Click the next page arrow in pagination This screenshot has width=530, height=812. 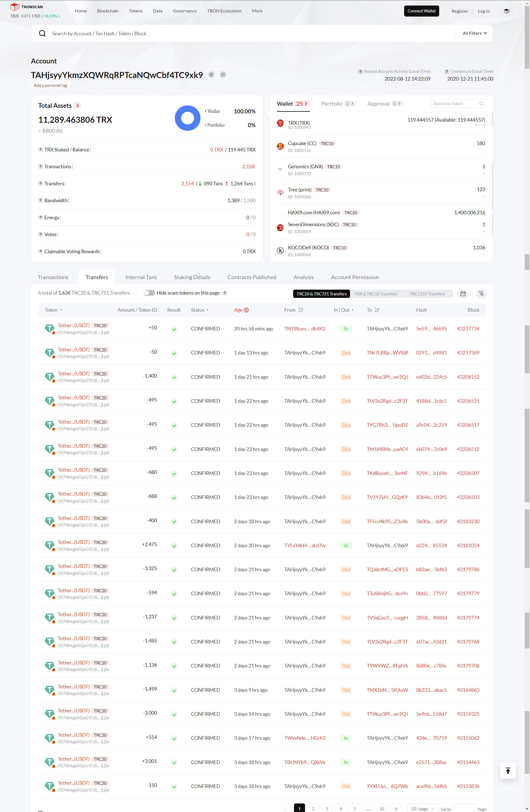pos(396,809)
